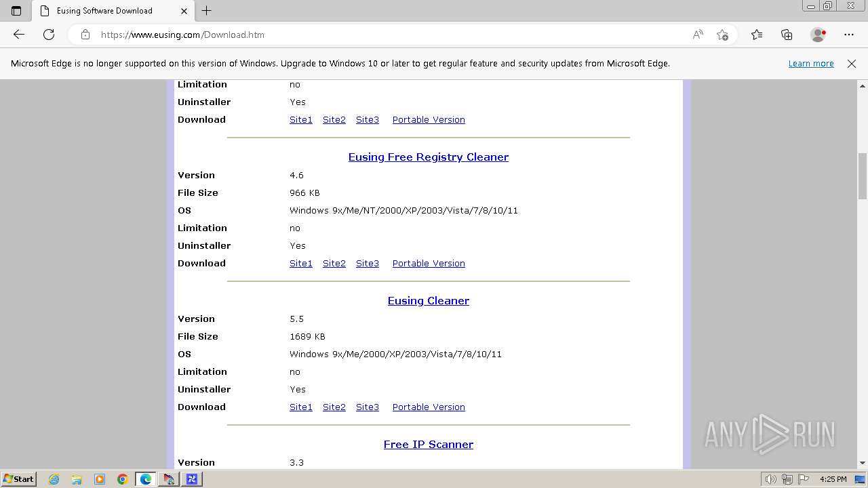The image size is (868, 488).
Task: Launch Google Chrome from taskbar
Action: pos(123,479)
